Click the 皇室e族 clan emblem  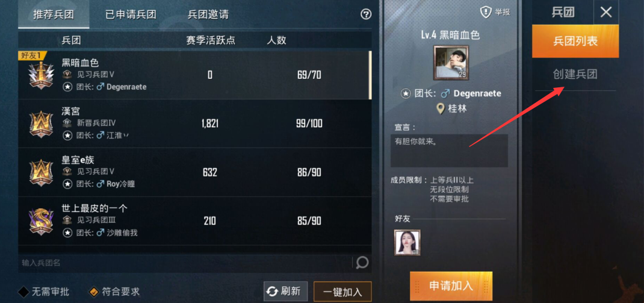pyautogui.click(x=41, y=172)
